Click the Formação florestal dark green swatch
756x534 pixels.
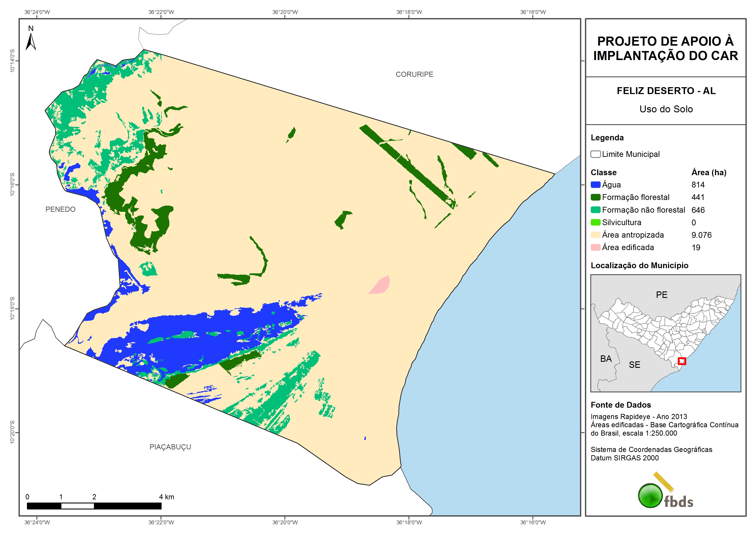click(595, 197)
